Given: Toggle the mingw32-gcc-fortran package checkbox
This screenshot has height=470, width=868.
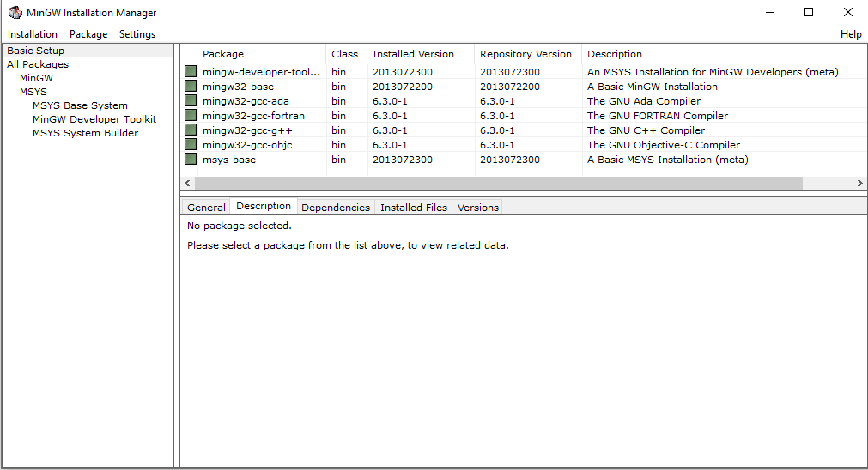Looking at the screenshot, I should [191, 115].
